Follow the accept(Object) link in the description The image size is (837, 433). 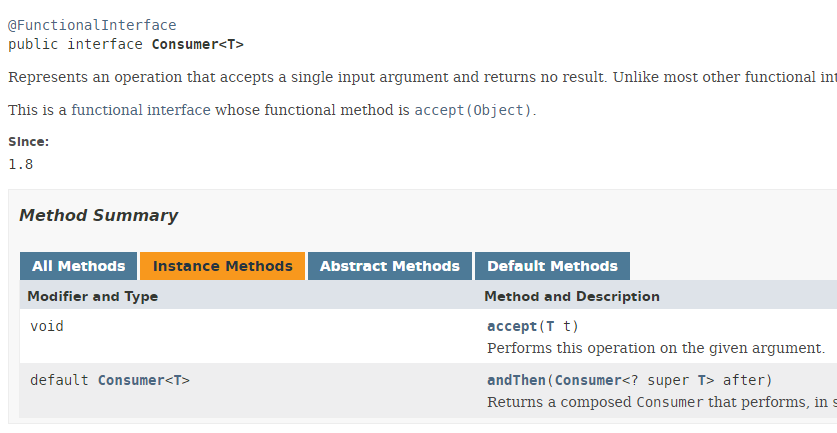[x=474, y=110]
